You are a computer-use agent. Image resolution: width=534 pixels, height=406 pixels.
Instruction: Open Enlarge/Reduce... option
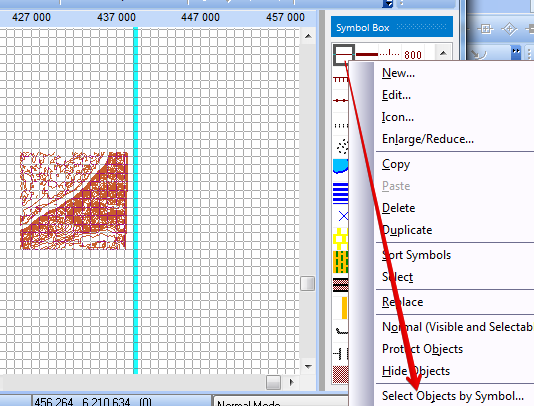(428, 139)
